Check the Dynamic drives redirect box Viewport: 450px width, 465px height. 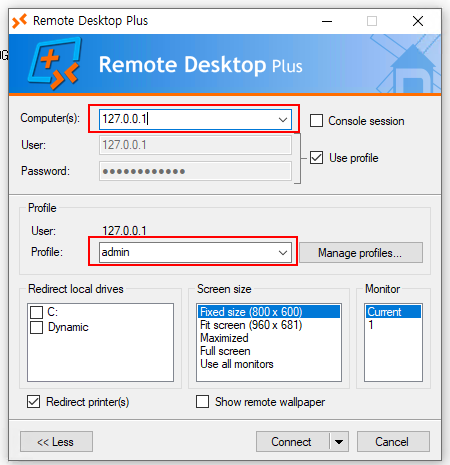click(36, 327)
